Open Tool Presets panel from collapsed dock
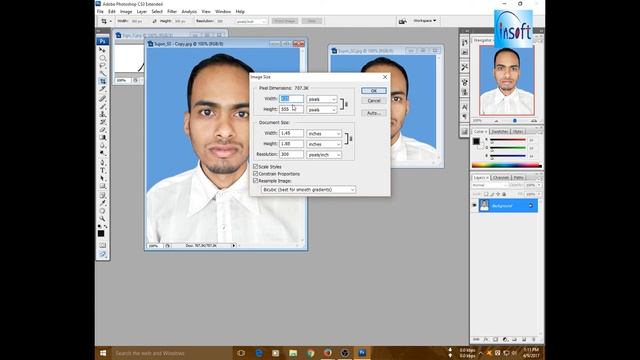The width and height of the screenshot is (640, 360). (x=464, y=67)
